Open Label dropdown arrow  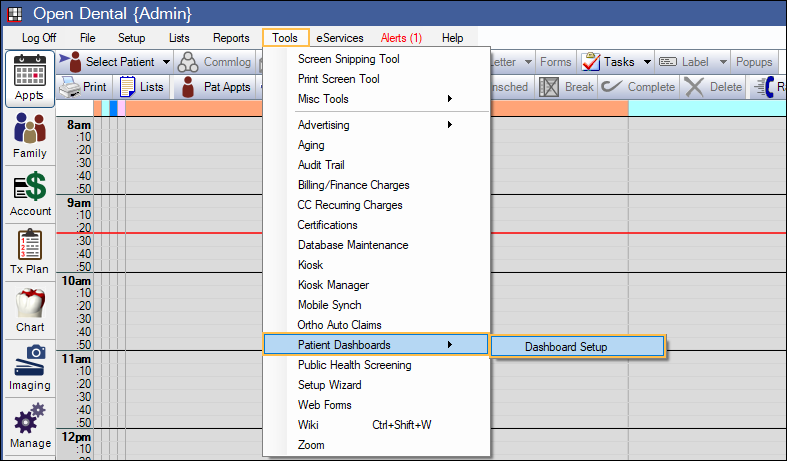click(x=723, y=62)
